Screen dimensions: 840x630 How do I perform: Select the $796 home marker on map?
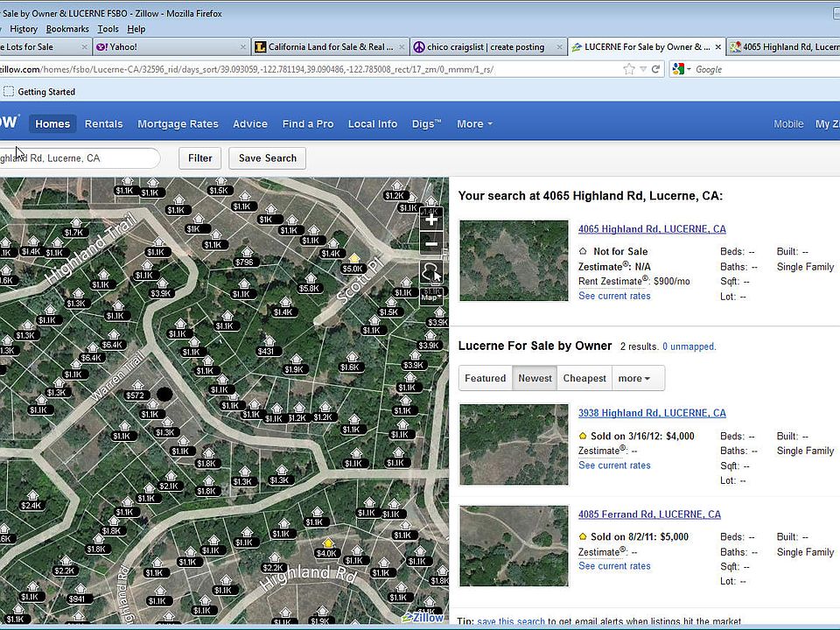pos(244,262)
